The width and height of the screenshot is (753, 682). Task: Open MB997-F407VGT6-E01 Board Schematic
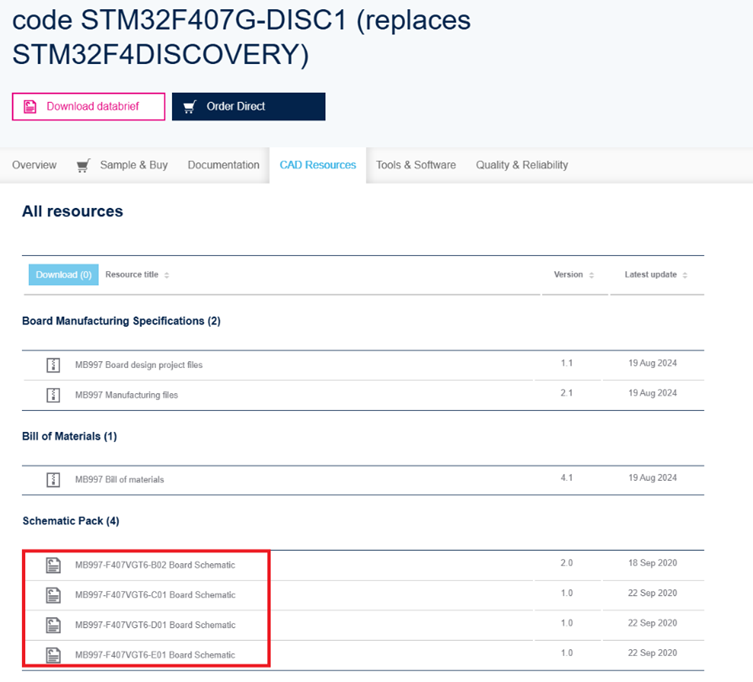155,655
